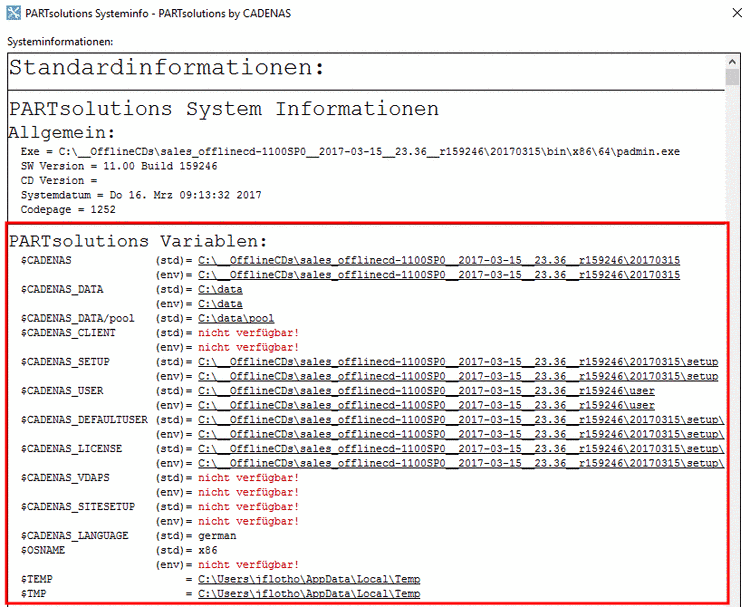Open the $CADENAS_SETUP (env) path link
The image size is (750, 607).
pyautogui.click(x=458, y=376)
